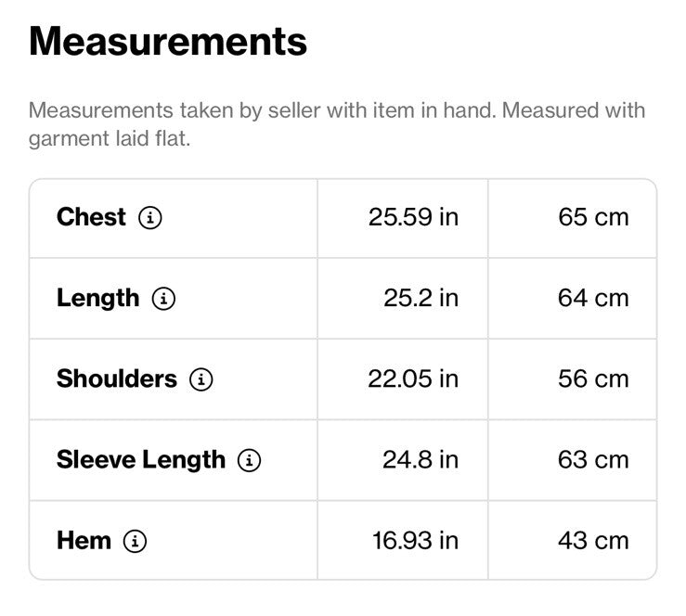Click the 25.2 in length value

(421, 299)
